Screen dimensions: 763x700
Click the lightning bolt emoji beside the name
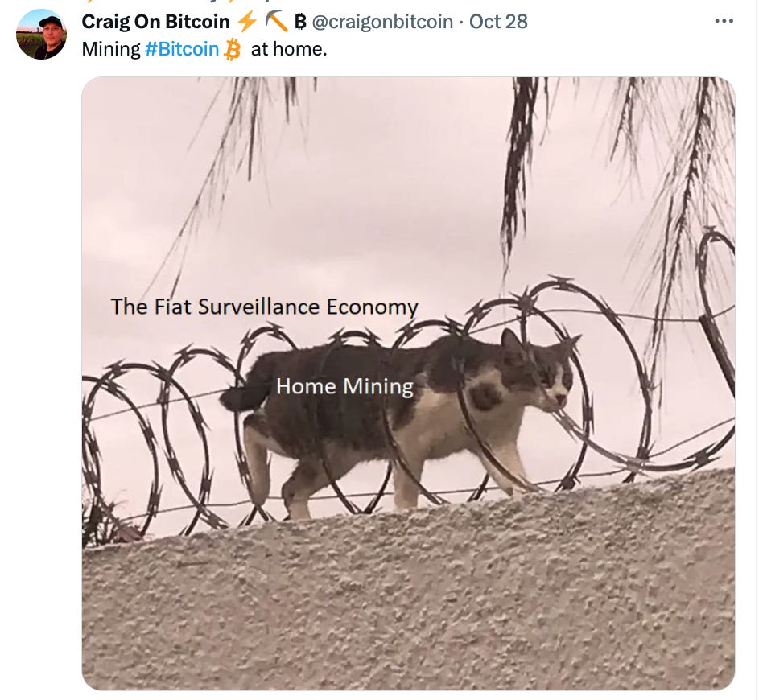[247, 22]
